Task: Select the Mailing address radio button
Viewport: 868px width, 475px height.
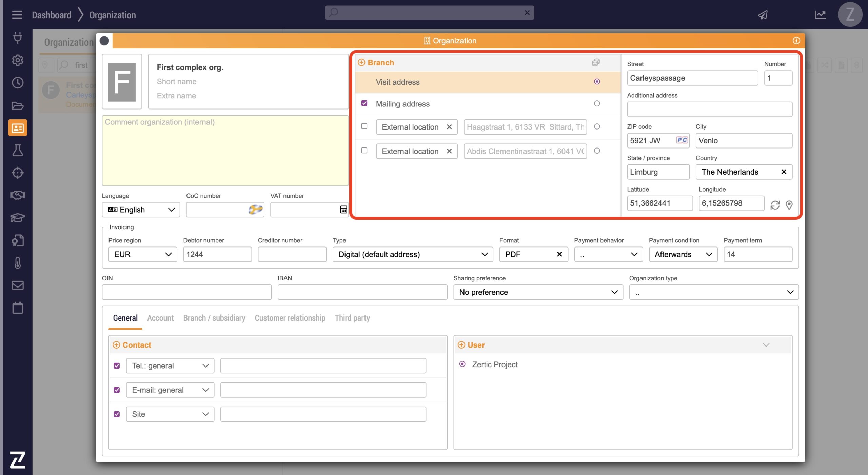Action: [x=597, y=103]
